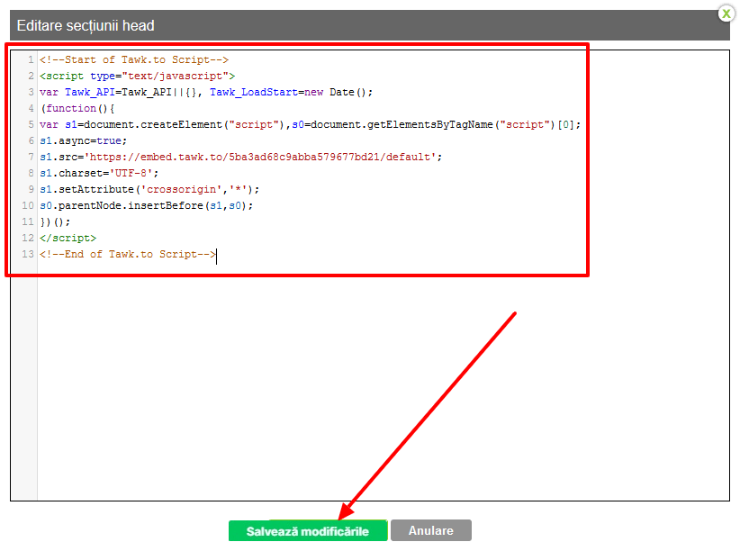The width and height of the screenshot is (740, 560).
Task: Close the head section editor dialog
Action: point(726,14)
